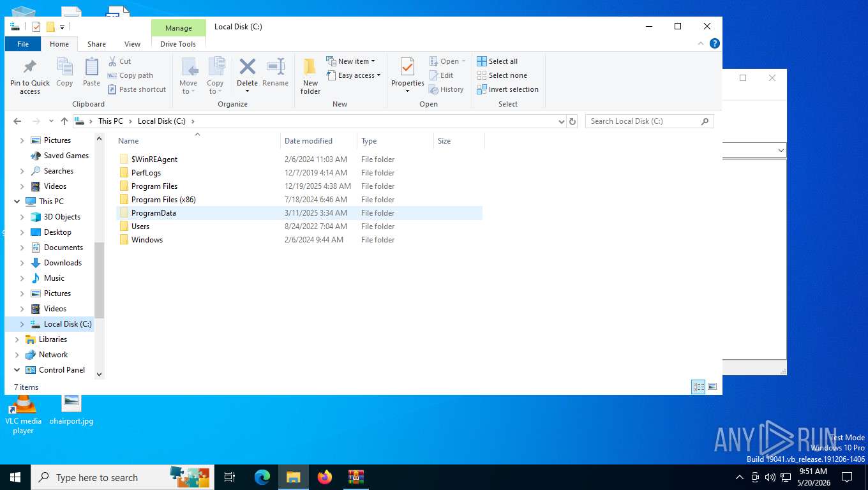
Task: Open the Copy to menu
Action: point(216,76)
